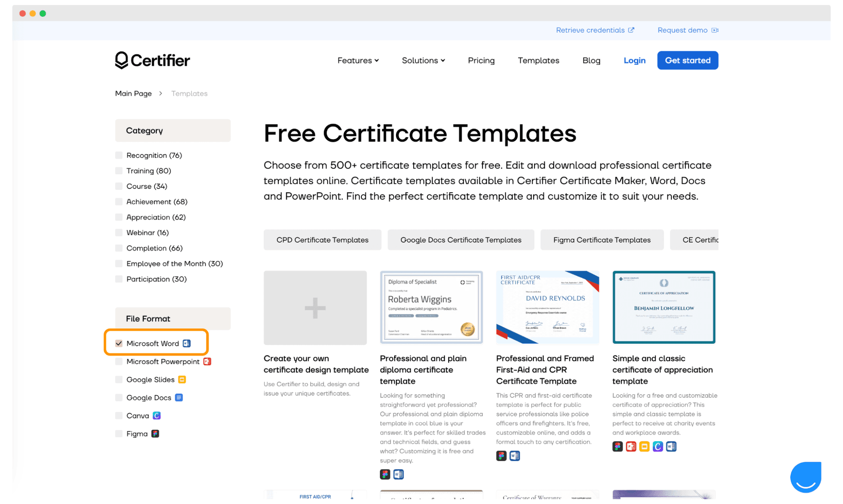Click the Canva format icon
This screenshot has width=843, height=504.
[x=157, y=415]
